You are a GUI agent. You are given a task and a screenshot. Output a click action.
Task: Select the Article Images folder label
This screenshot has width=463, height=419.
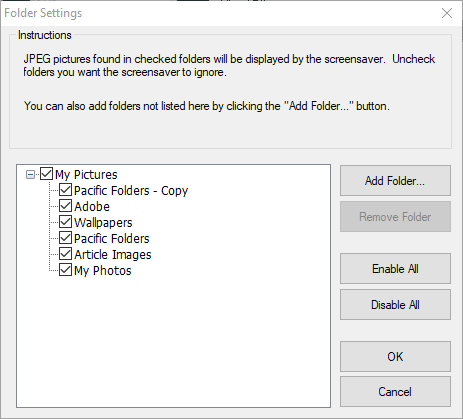(x=113, y=255)
